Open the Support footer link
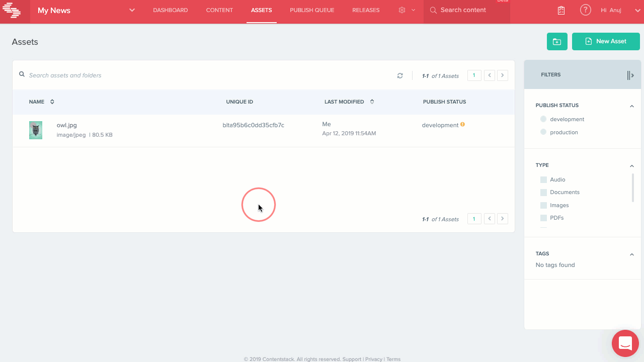Viewport: 644px width, 362px height. coord(352,359)
